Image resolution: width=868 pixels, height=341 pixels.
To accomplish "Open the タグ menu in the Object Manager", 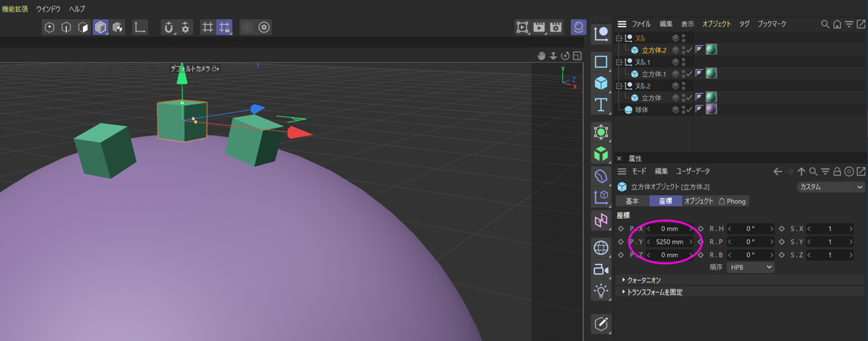I will pyautogui.click(x=744, y=24).
